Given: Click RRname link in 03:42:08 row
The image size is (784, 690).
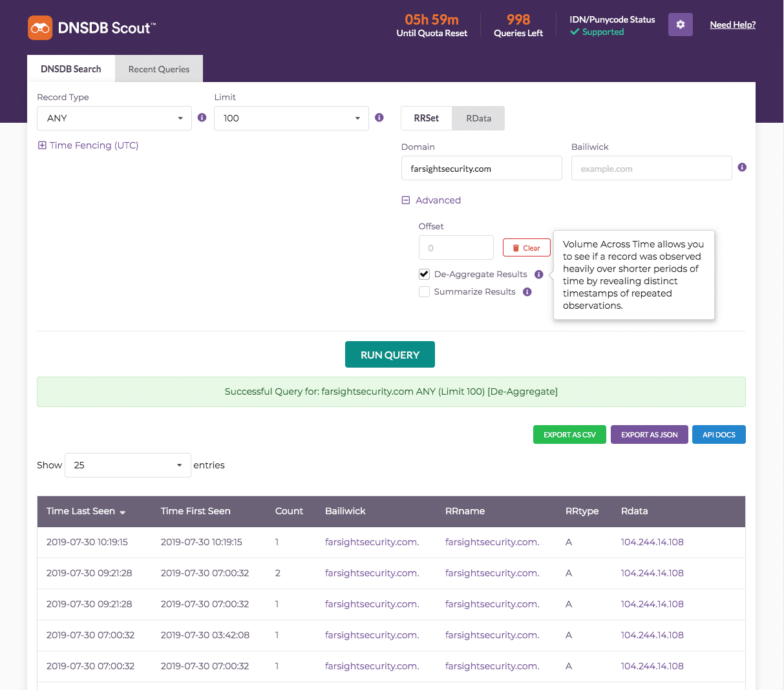Looking at the screenshot, I should 493,635.
